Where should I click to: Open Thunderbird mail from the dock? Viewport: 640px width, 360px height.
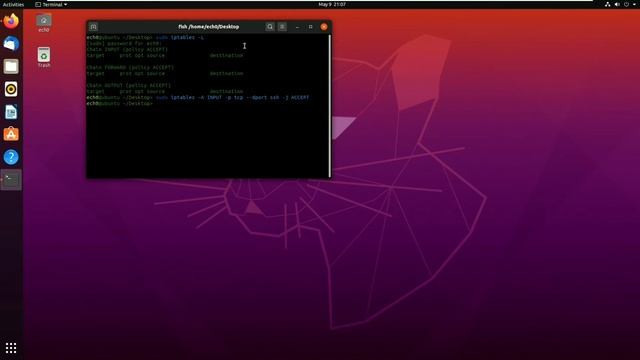11,44
